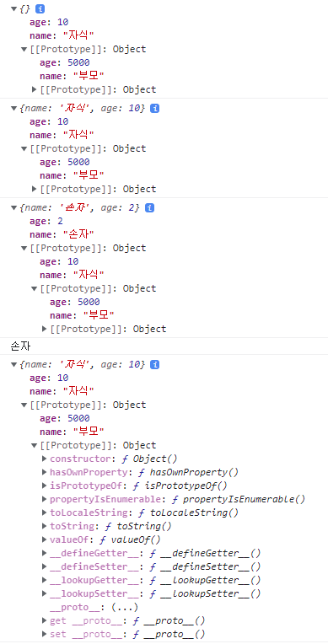
Task: Click info icon beside {name: '손자', age: 2}
Action: pos(150,208)
